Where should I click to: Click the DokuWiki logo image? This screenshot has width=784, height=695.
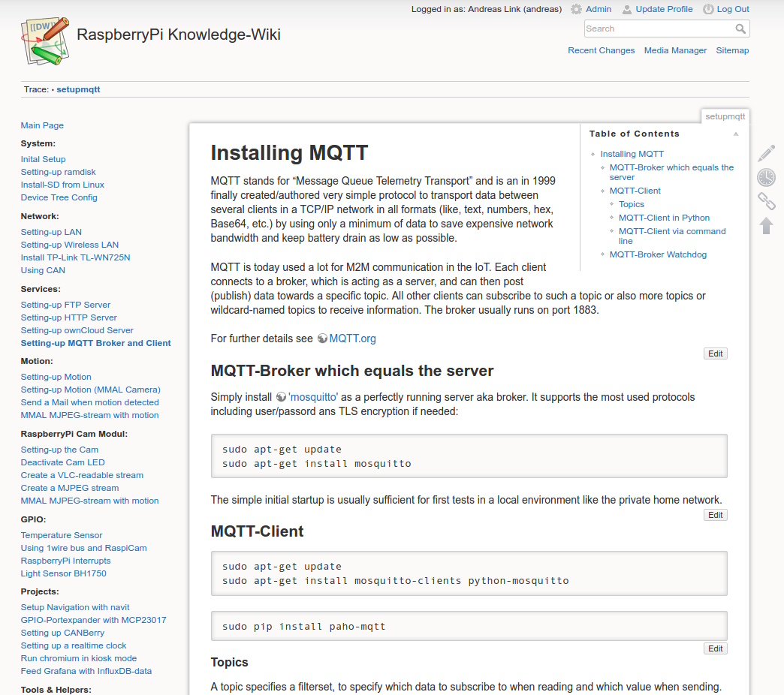[x=45, y=41]
